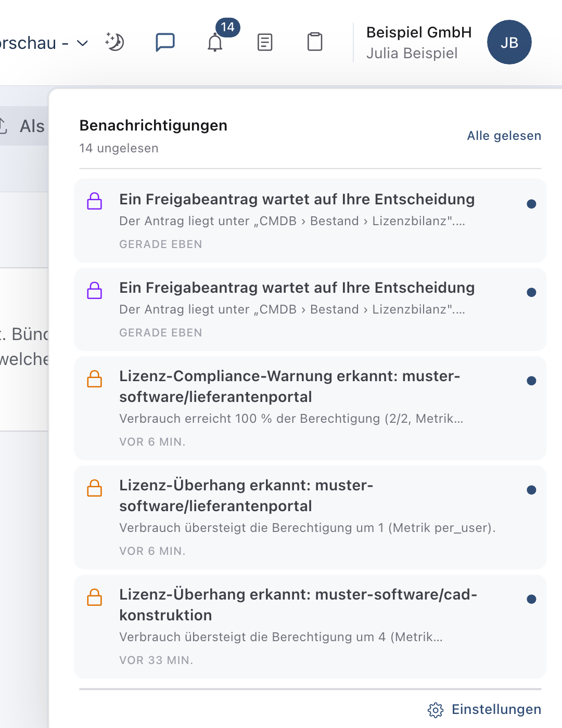Click orange lock icon of Compliance-Warnung
562x728 pixels.
pos(95,379)
